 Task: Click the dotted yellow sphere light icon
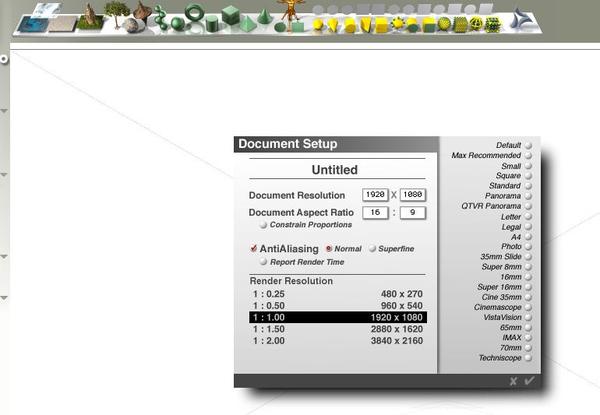(445, 24)
